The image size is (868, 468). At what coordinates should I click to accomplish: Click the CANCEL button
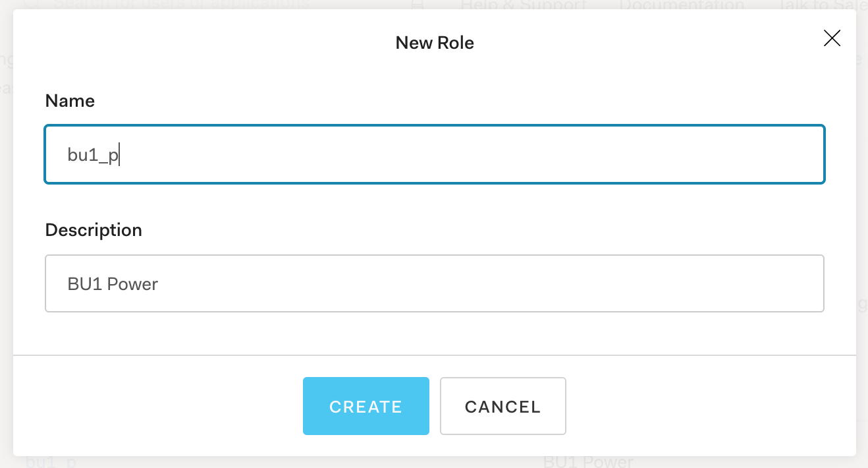pyautogui.click(x=502, y=406)
